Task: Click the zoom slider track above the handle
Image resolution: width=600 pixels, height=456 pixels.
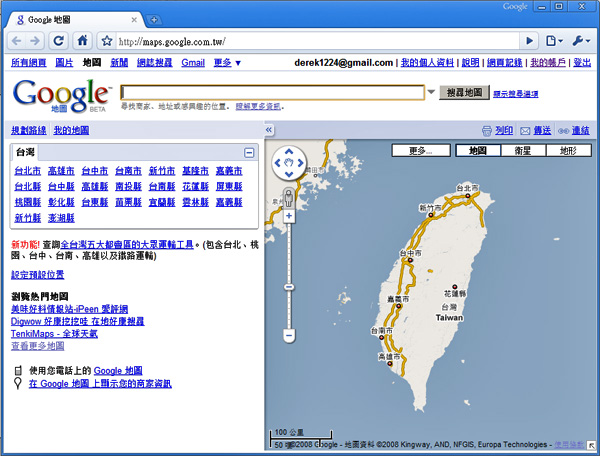Action: [289, 252]
